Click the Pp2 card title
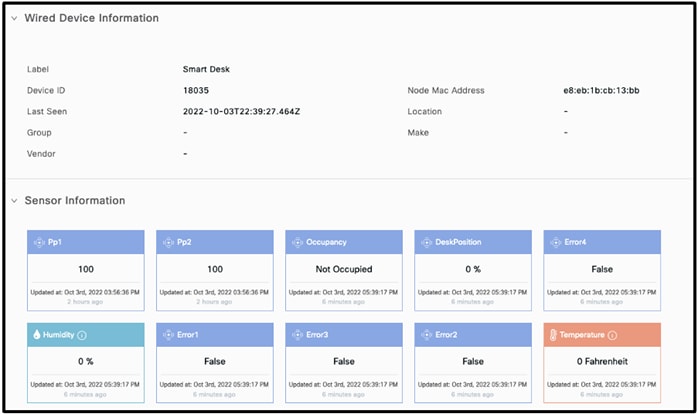Screen dimensions: 698x414 click(184, 242)
